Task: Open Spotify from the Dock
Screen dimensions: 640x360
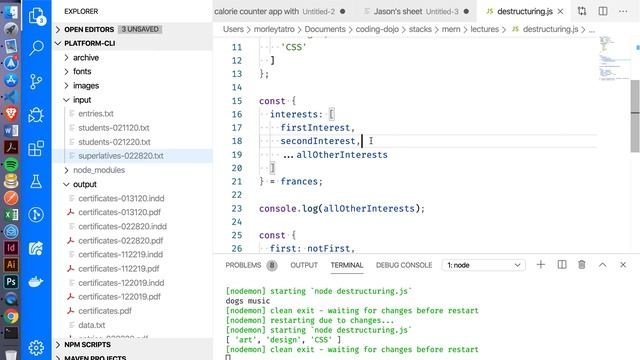Action: coord(11,164)
